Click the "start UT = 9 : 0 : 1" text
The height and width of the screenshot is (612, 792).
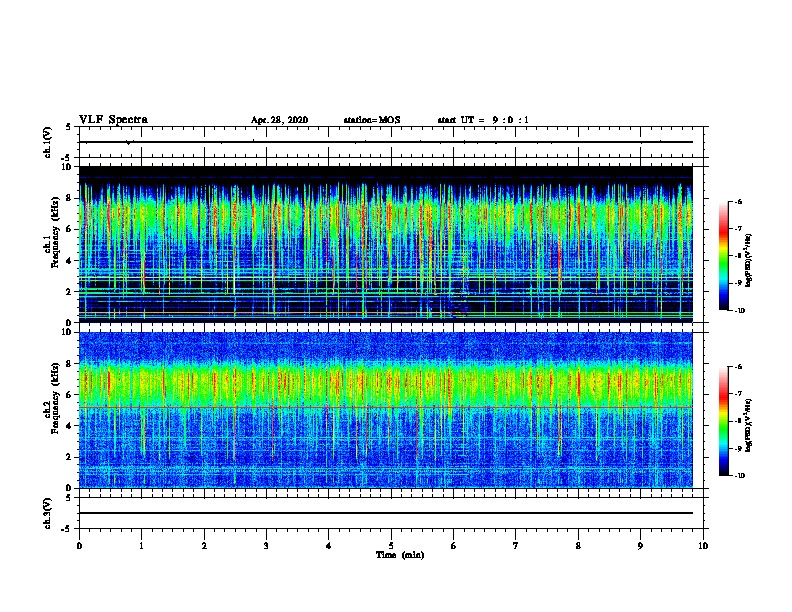tap(483, 120)
